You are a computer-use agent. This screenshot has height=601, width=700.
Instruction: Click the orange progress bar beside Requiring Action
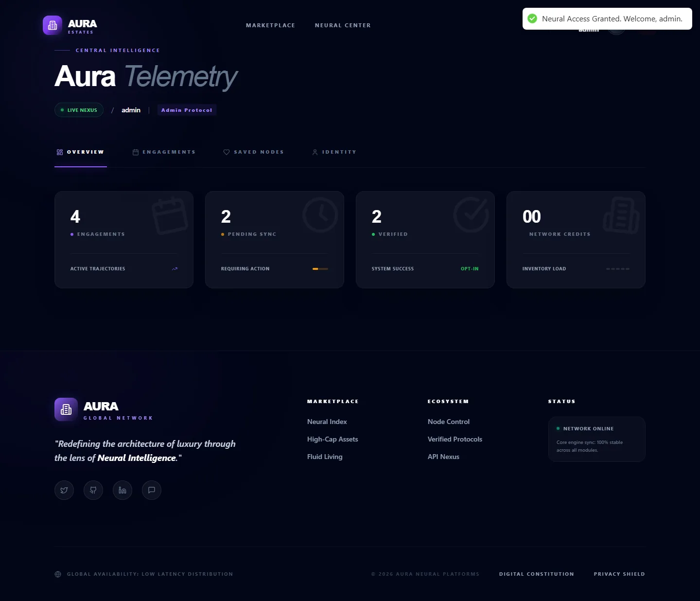pyautogui.click(x=320, y=269)
